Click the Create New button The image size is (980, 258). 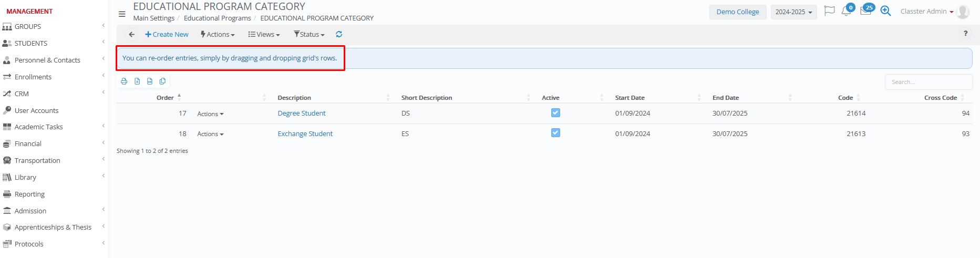click(167, 35)
